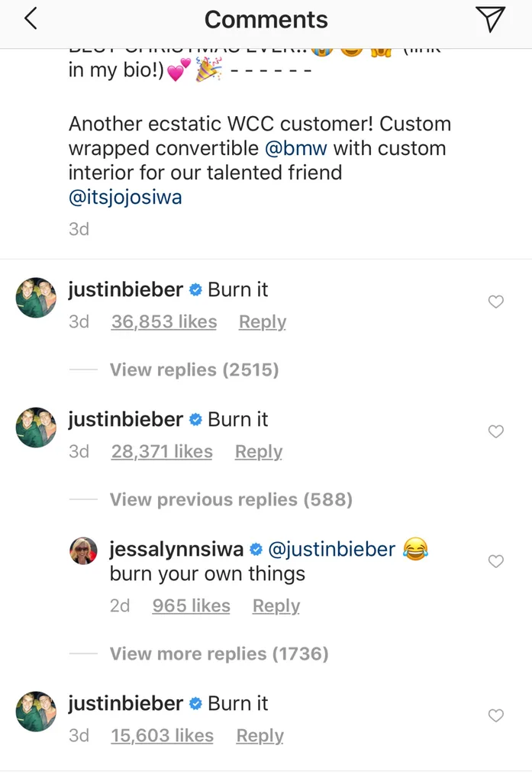Screen dimensions: 532x781
Task: Reply to jessalynnsiwa's comment
Action: (276, 605)
